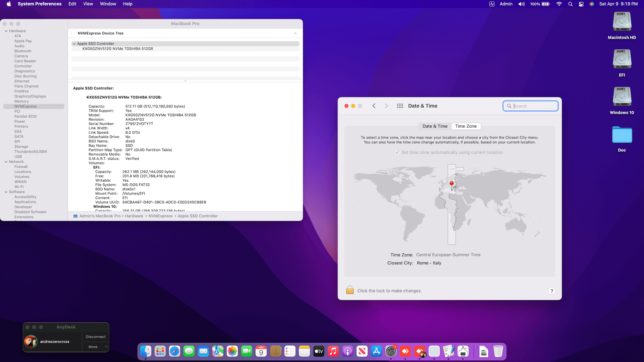Open the show-all preferences grid icon
Image resolution: width=644 pixels, height=362 pixels.
400,106
